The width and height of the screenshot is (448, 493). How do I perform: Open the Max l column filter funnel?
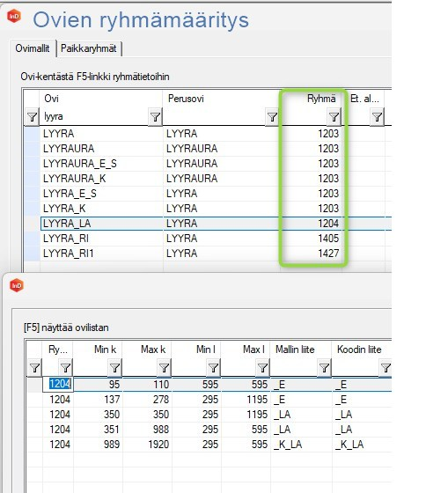(262, 368)
